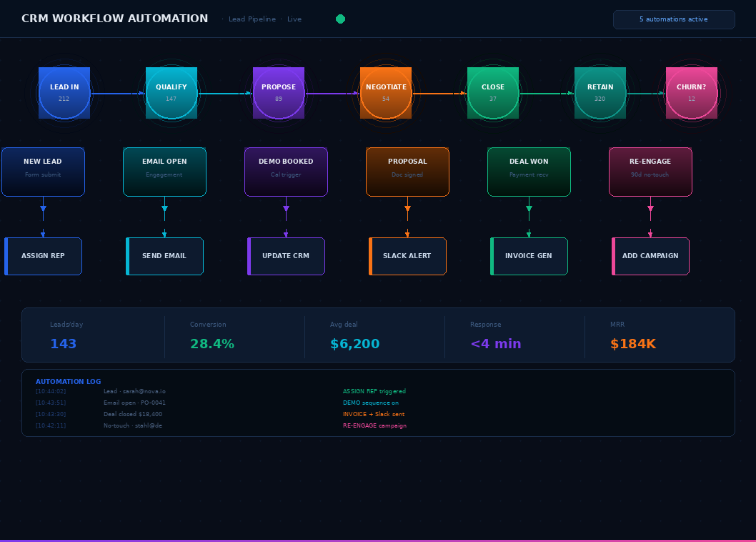756x542 pixels.
Task: Click 'ASSIGN REP triggered' log result
Action: 374,391
